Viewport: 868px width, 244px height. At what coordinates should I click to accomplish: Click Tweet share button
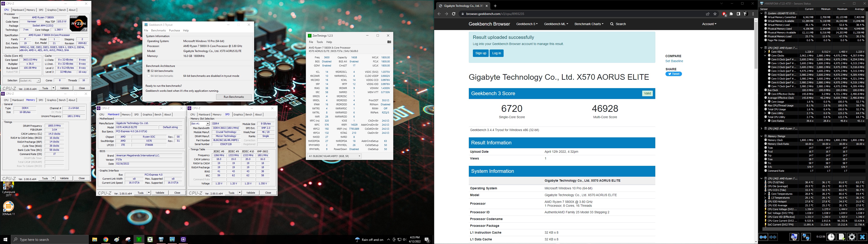pos(673,74)
